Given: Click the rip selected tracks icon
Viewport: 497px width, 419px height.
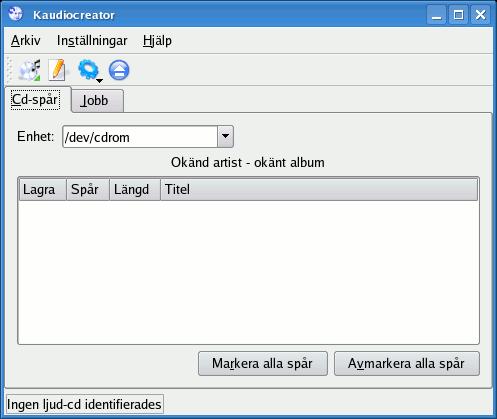Looking at the screenshot, I should click(x=30, y=70).
